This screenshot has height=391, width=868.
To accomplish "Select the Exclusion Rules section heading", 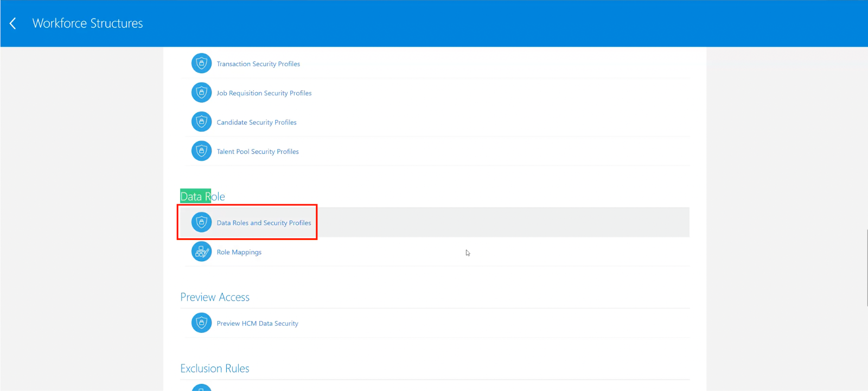I will 215,368.
